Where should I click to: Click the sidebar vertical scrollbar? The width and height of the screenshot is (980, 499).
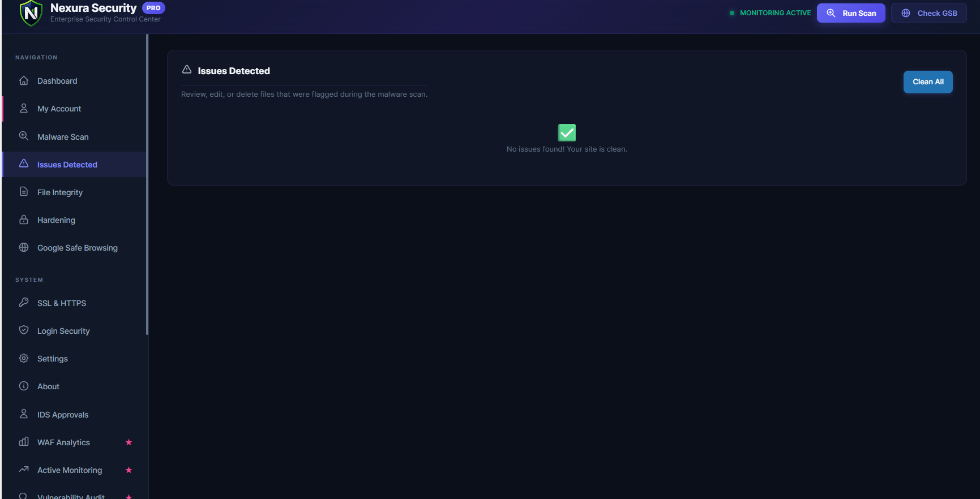point(147,184)
